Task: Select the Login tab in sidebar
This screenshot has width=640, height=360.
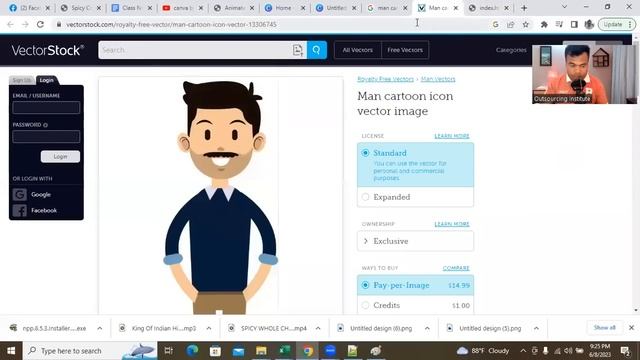Action: pos(47,80)
